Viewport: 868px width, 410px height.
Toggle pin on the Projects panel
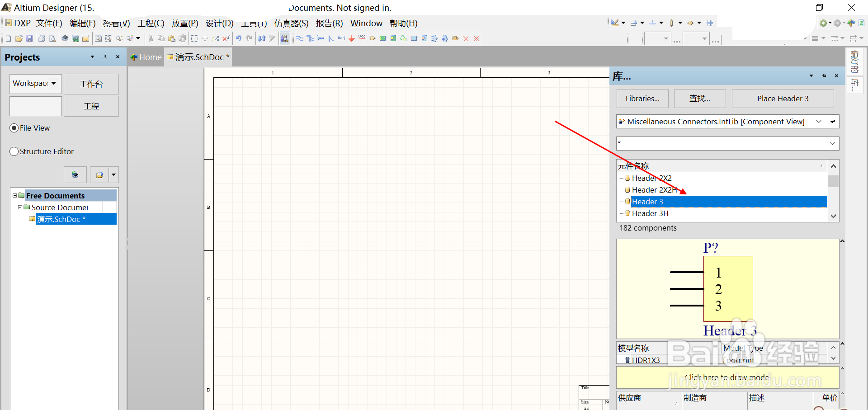click(x=105, y=57)
